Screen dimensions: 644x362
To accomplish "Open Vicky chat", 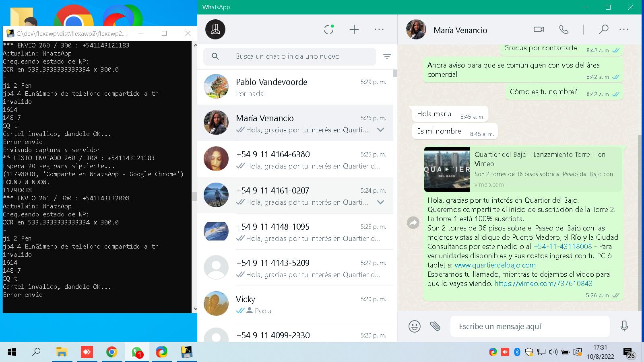I will pos(295,304).
